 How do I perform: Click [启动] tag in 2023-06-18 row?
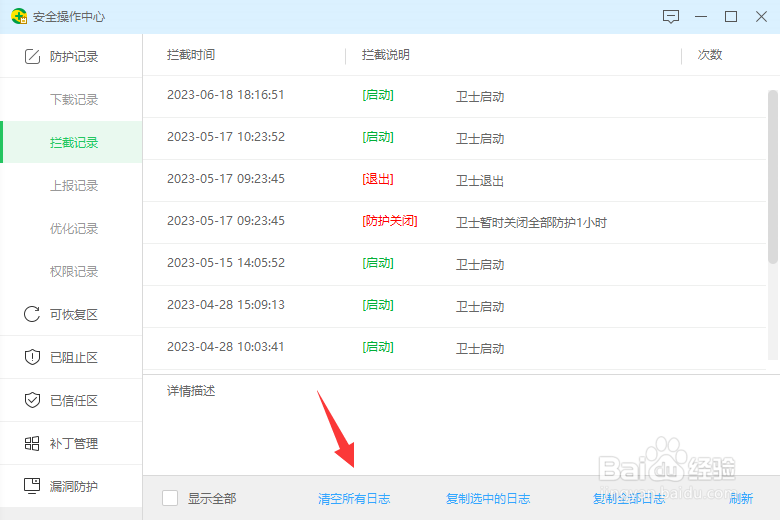[x=378, y=95]
